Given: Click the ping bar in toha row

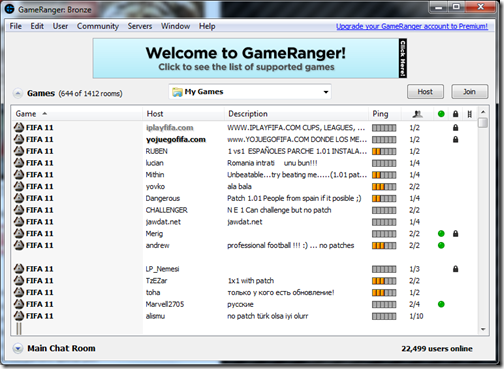Looking at the screenshot, I should pos(384,293).
